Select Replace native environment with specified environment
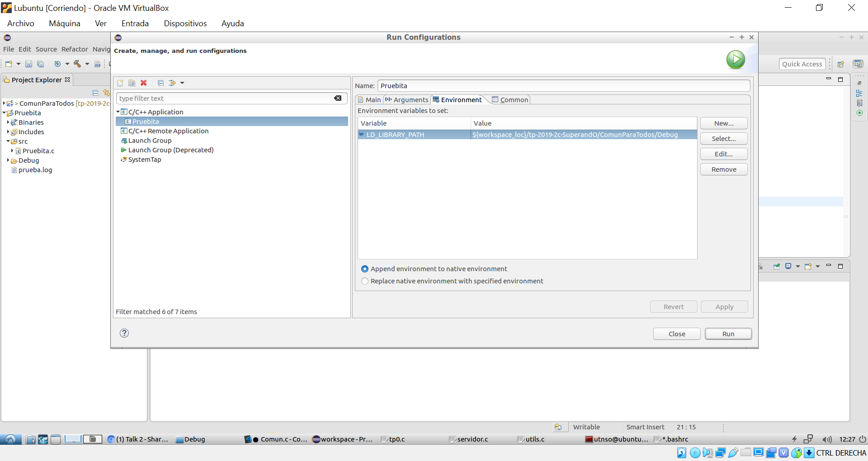This screenshot has height=461, width=868. coord(365,281)
